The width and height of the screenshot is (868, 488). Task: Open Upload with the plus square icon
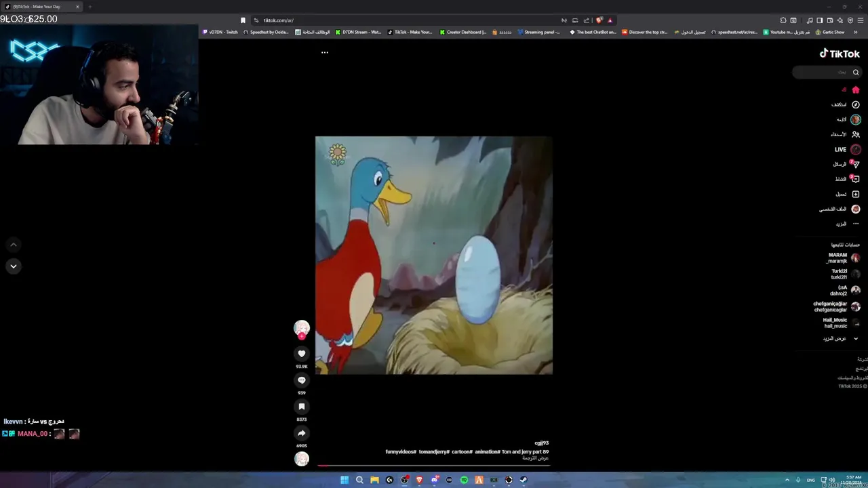click(856, 194)
